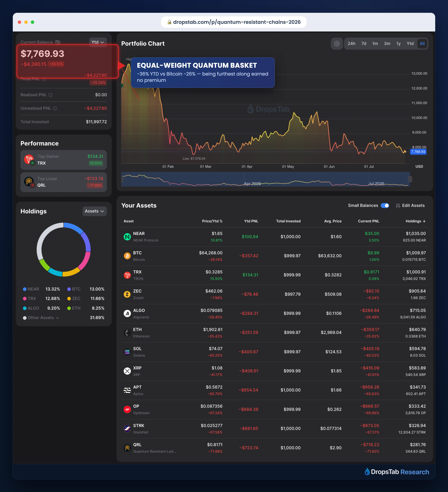This screenshot has width=448, height=492.
Task: Select the All chart range
Action: [422, 44]
